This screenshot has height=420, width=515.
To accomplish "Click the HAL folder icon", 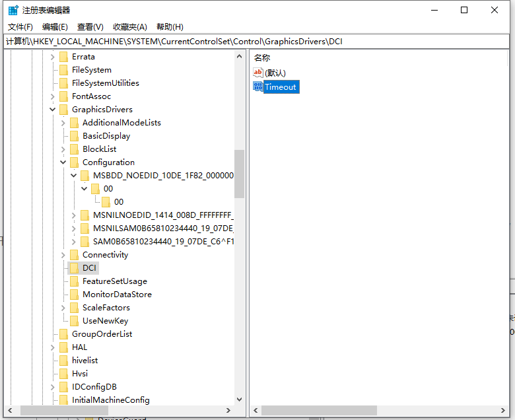I will point(63,347).
